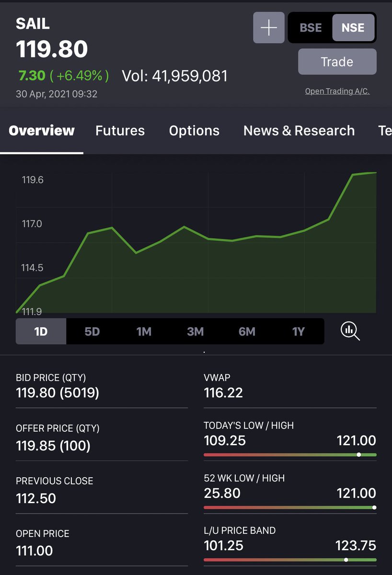Tap the chart axis label 111.9

(x=32, y=312)
